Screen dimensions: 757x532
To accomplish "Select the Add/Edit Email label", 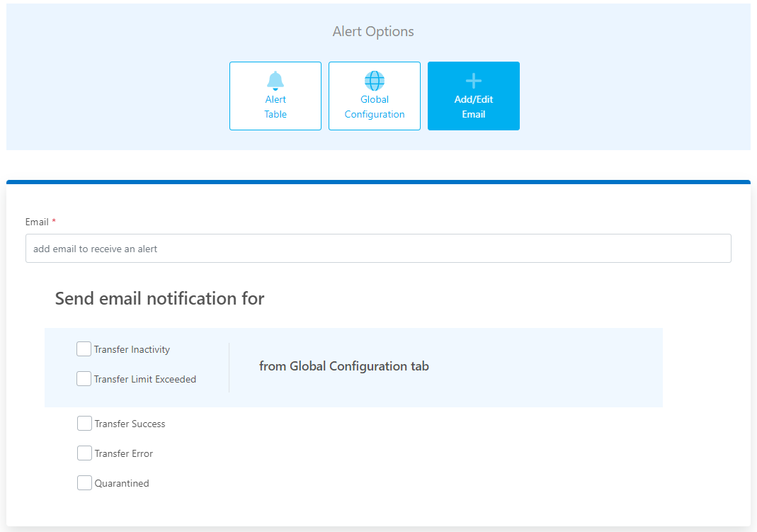I will [x=474, y=107].
